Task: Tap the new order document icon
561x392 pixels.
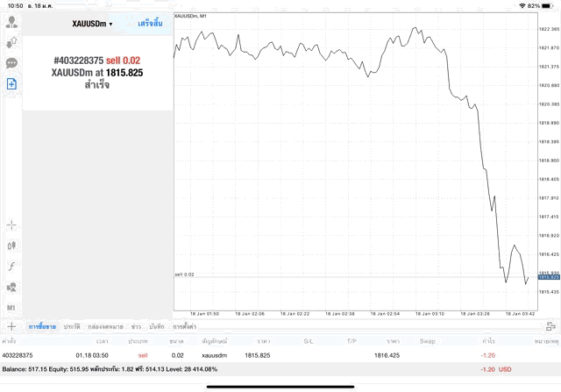Action: [11, 84]
